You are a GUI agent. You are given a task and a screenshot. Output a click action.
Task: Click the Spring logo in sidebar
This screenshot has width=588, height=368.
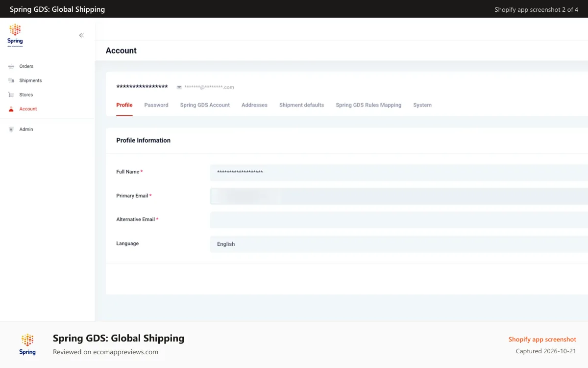click(x=15, y=35)
